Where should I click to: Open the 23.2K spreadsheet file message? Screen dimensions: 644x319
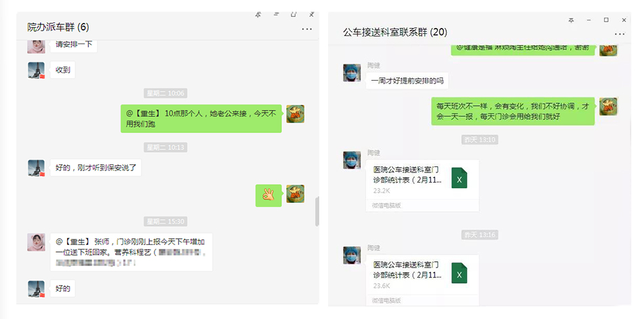[x=422, y=185]
